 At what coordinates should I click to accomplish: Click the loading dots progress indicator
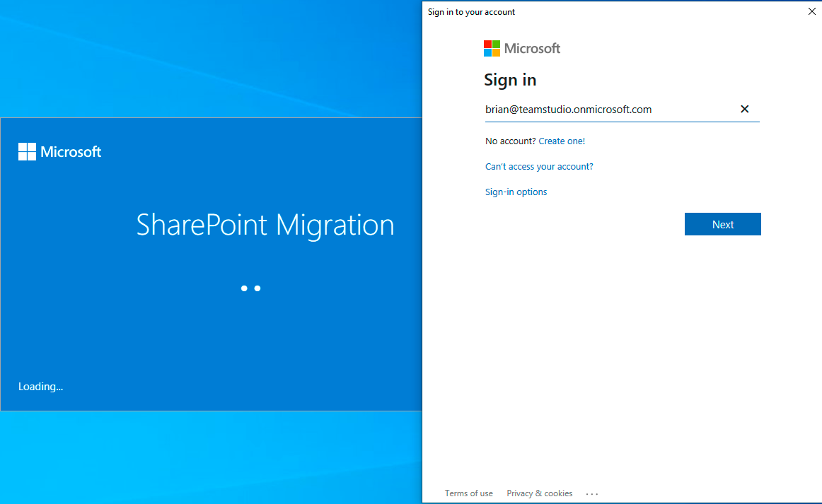[x=250, y=288]
